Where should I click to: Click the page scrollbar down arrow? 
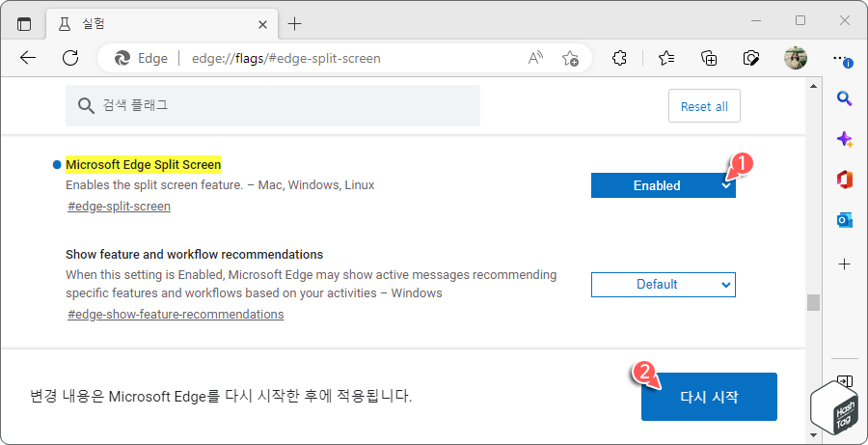(x=813, y=435)
